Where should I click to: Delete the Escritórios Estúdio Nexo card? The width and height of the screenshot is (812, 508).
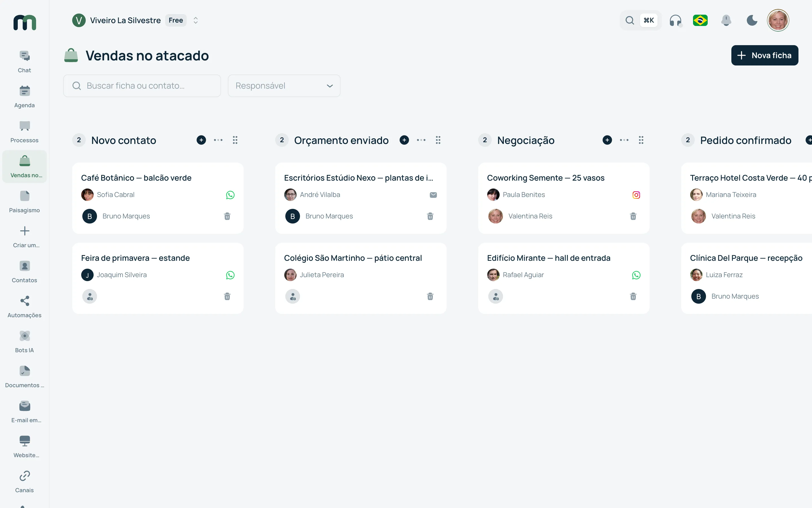(430, 216)
